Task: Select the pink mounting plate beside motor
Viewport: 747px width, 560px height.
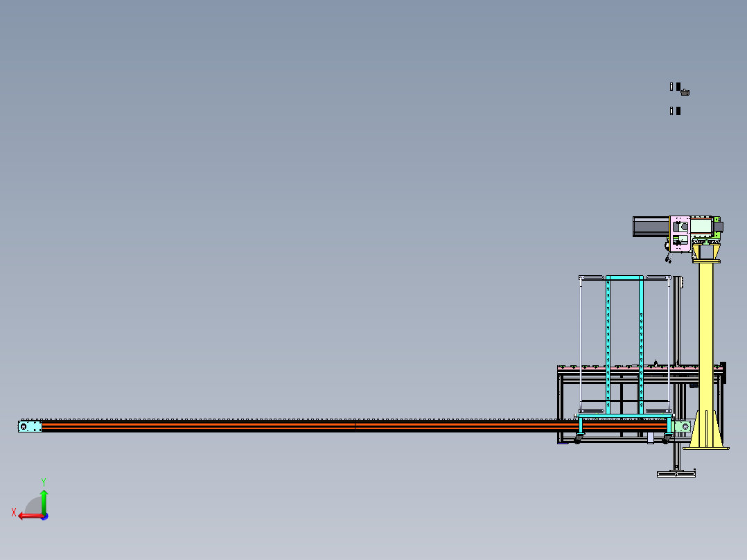Action: pos(680,234)
